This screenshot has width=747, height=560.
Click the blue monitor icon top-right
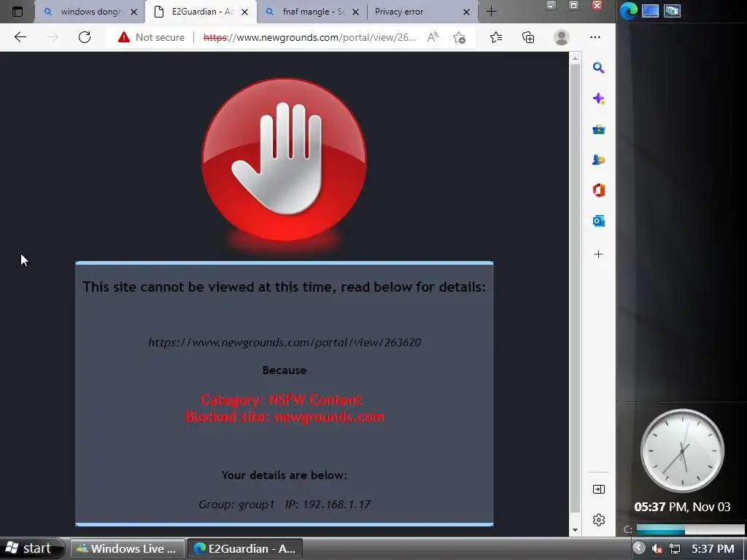point(650,10)
